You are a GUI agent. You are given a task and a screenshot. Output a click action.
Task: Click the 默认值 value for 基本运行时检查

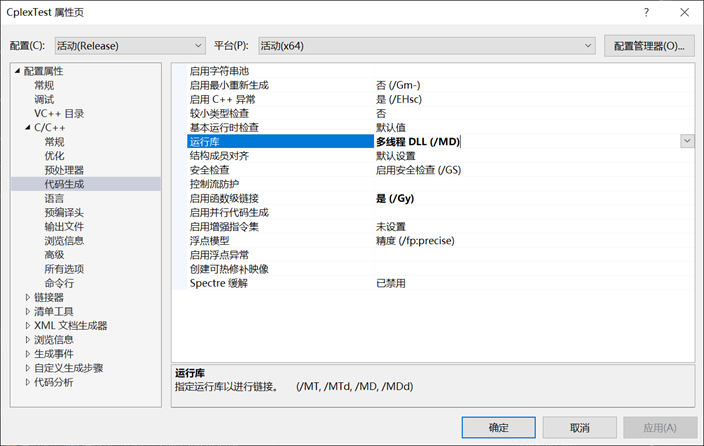(391, 128)
